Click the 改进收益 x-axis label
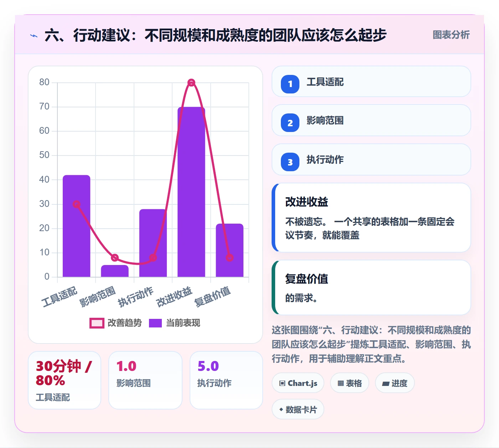Viewport: 499px width, 448px height. point(174,297)
